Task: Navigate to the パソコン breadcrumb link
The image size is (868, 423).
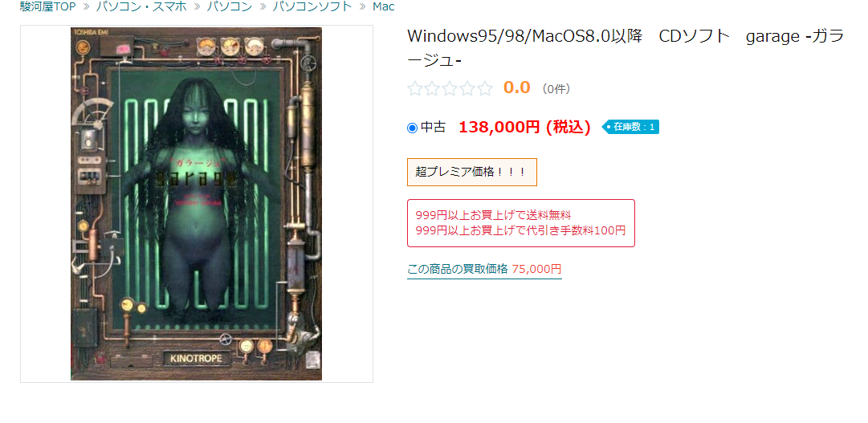Action: tap(230, 6)
